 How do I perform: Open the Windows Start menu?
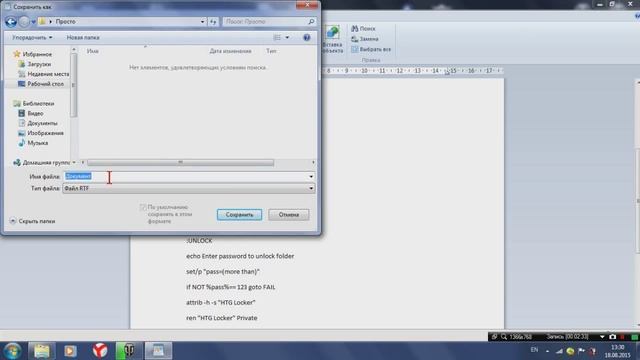(x=12, y=351)
